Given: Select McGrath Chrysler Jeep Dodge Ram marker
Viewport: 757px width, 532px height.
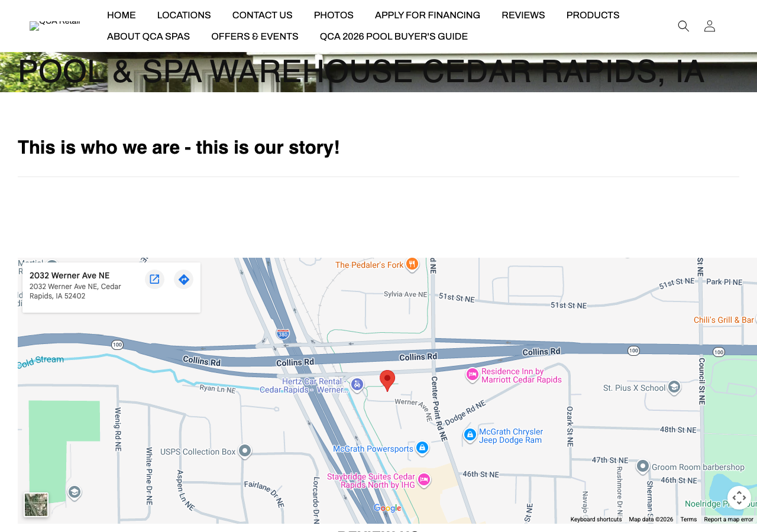Looking at the screenshot, I should pos(470,435).
